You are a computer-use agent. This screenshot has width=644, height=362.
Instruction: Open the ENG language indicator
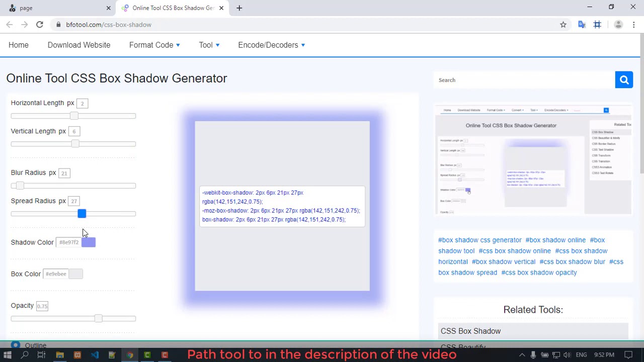pyautogui.click(x=581, y=355)
